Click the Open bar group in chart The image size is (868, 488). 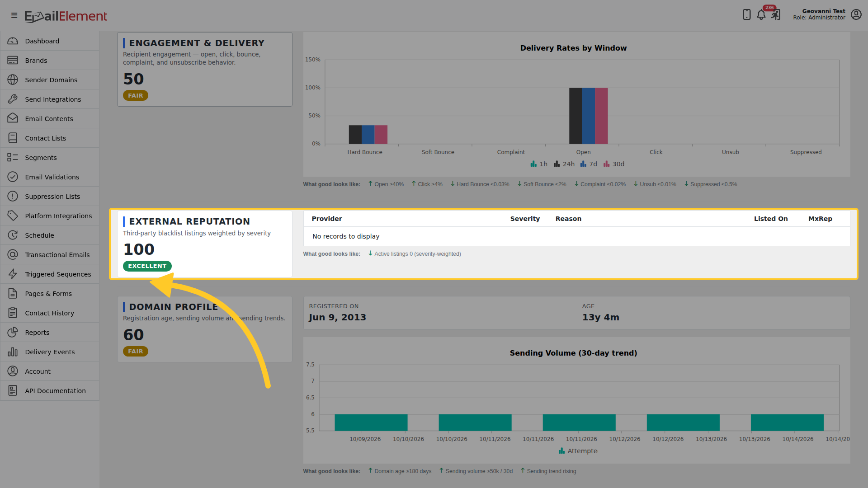[589, 116]
